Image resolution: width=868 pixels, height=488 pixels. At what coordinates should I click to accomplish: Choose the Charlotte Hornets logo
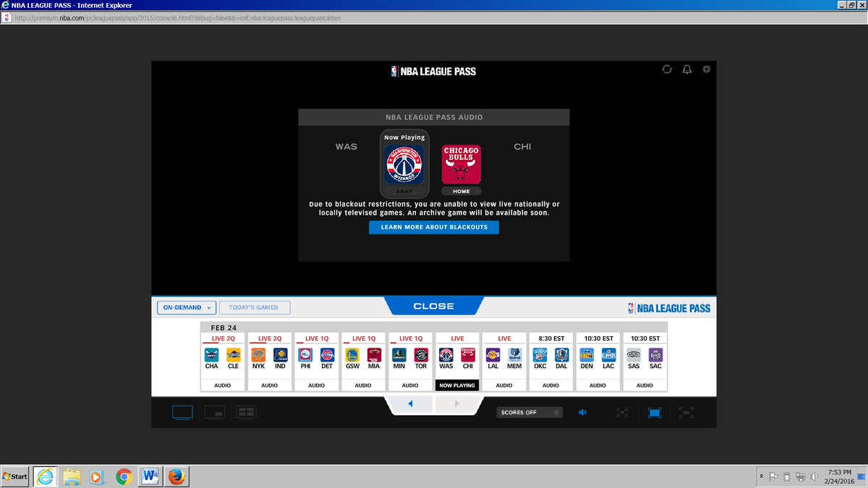coord(212,355)
